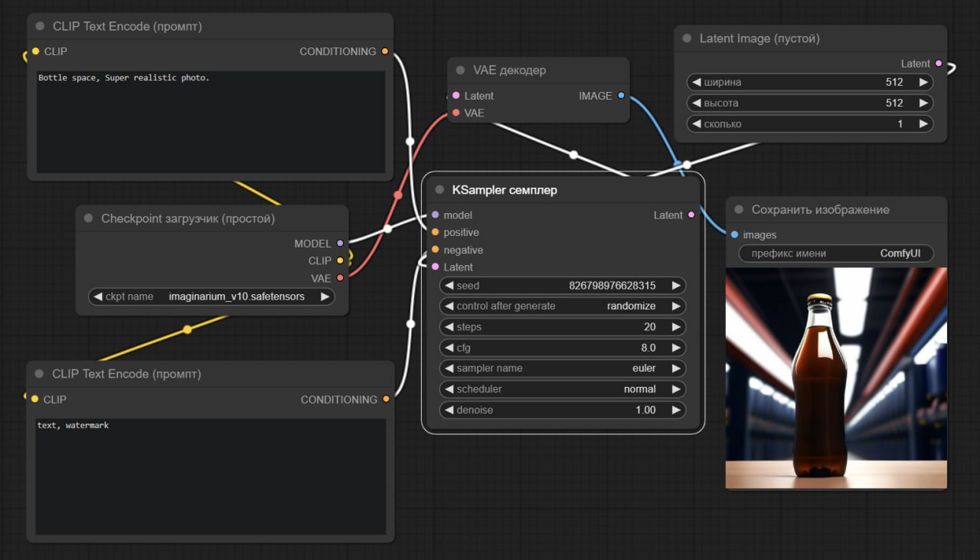Select next sampler name with right arrow
Viewport: 980px width, 560px height.
[676, 368]
